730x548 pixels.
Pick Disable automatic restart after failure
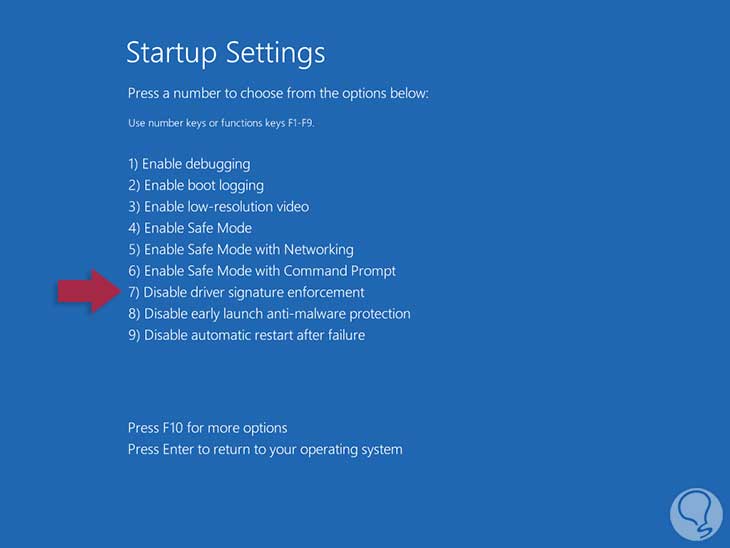(x=246, y=335)
